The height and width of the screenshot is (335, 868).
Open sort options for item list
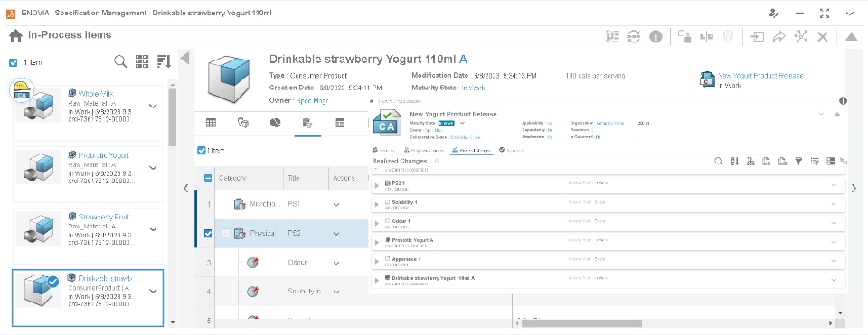pyautogui.click(x=164, y=61)
